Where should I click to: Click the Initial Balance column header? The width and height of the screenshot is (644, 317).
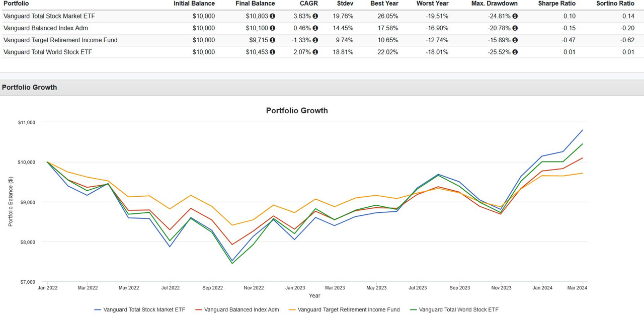pos(194,4)
